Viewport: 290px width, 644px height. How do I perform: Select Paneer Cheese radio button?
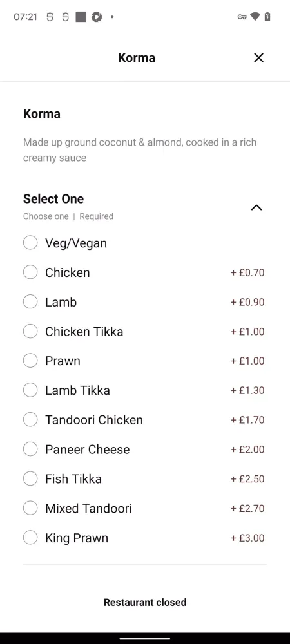pyautogui.click(x=30, y=450)
